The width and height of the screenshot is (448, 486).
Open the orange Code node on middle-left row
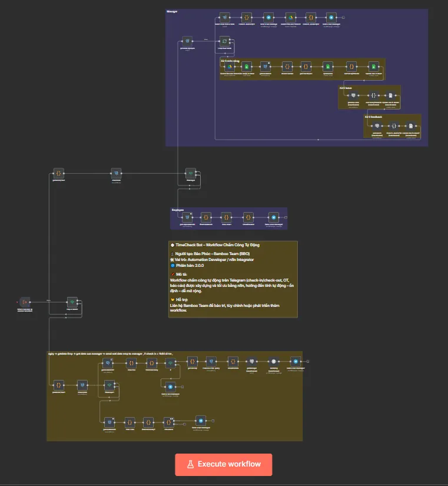pos(58,173)
